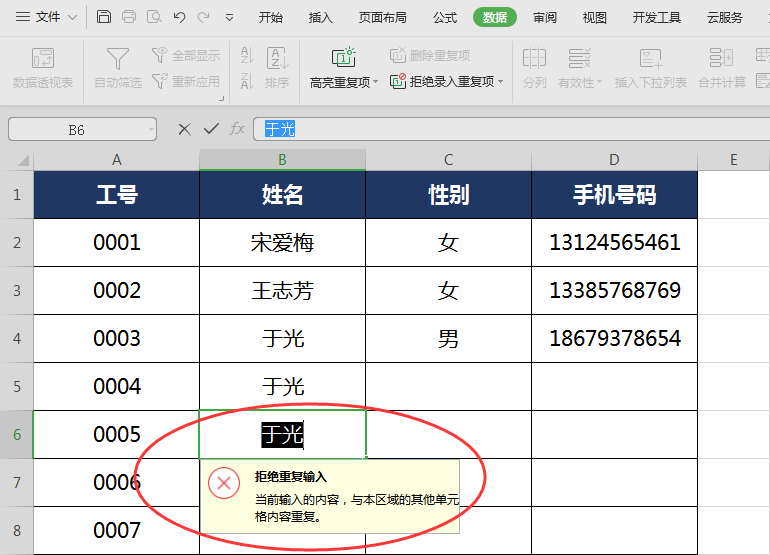Click the fx insert function icon
This screenshot has height=555, width=770.
[237, 129]
